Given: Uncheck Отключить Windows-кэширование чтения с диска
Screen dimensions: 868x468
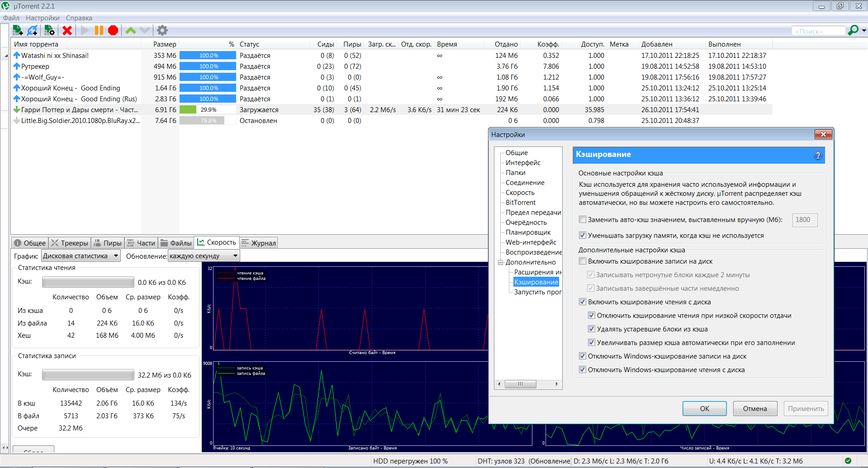Looking at the screenshot, I should point(583,369).
